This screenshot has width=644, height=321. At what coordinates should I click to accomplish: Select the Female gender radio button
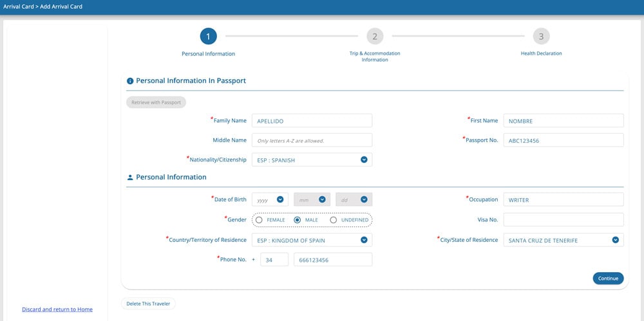[259, 220]
